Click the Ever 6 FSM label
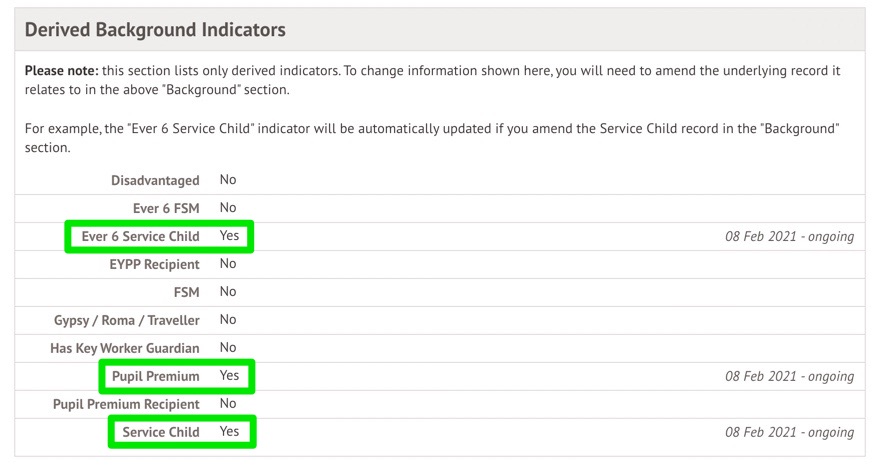The height and width of the screenshot is (469, 874). [166, 208]
